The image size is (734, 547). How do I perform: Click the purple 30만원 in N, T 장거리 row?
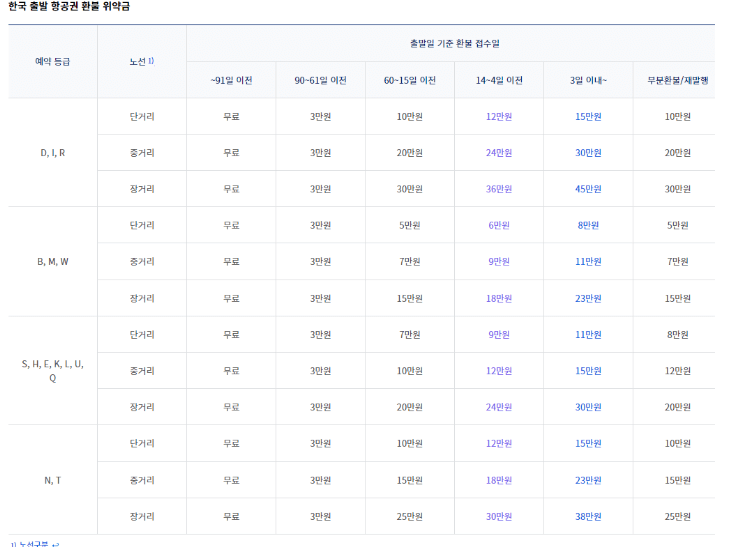(499, 517)
